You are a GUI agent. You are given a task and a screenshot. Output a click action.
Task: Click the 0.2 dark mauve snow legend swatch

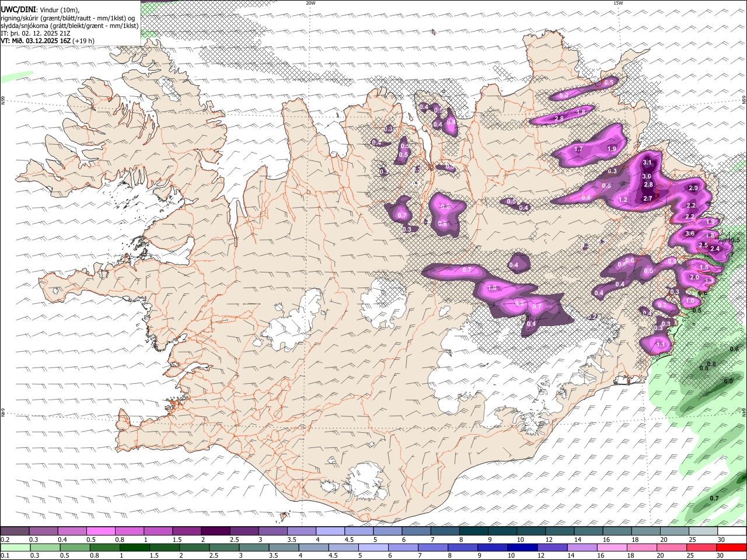point(15,531)
